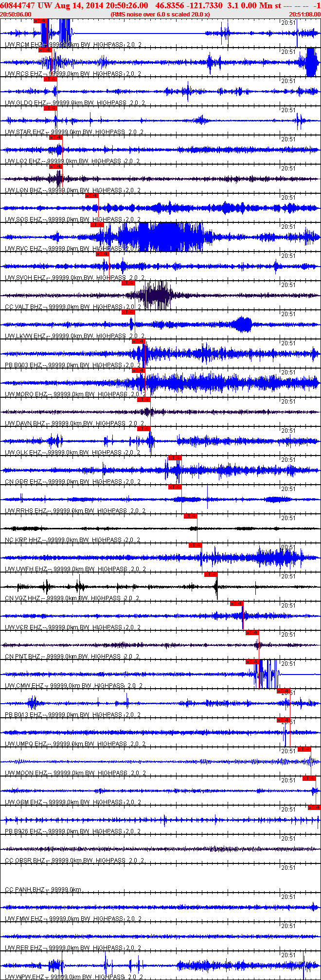321x980 pixels.
Task: Select the pick marker on the PNT trace
Action: [252, 633]
